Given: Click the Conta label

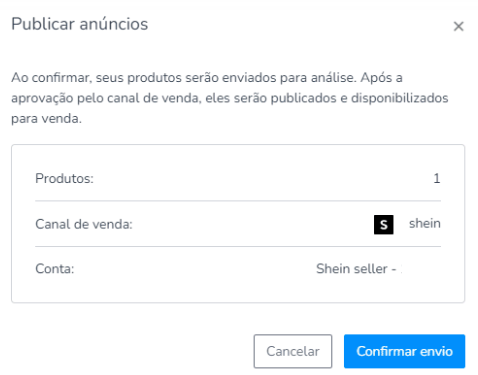Looking at the screenshot, I should tap(55, 269).
